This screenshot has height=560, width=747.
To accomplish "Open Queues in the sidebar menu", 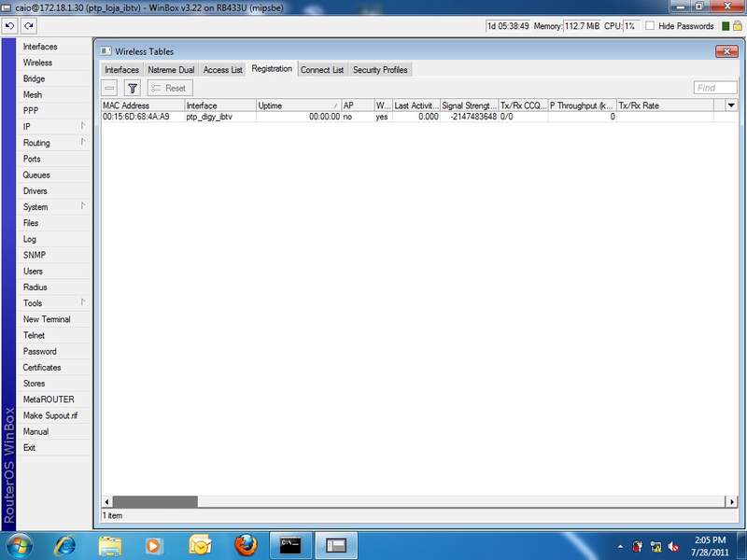I will 36,175.
